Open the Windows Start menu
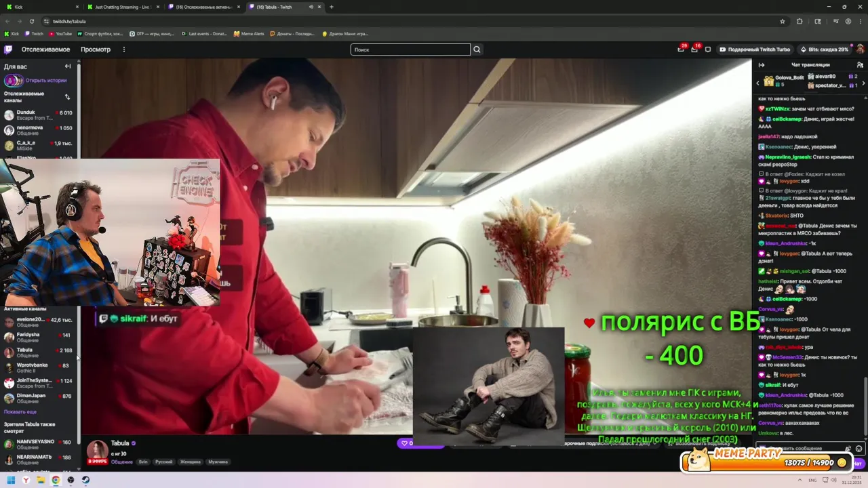868x488 pixels. point(11,480)
